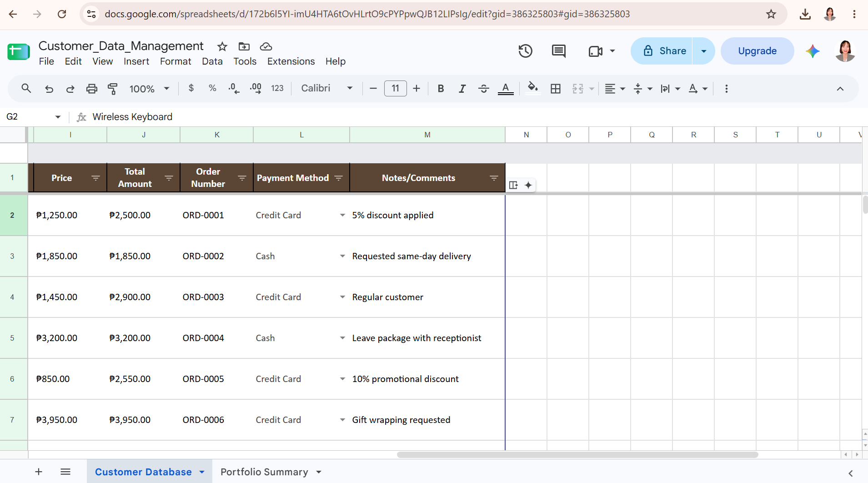
Task: Click the Upgrade button
Action: [757, 51]
